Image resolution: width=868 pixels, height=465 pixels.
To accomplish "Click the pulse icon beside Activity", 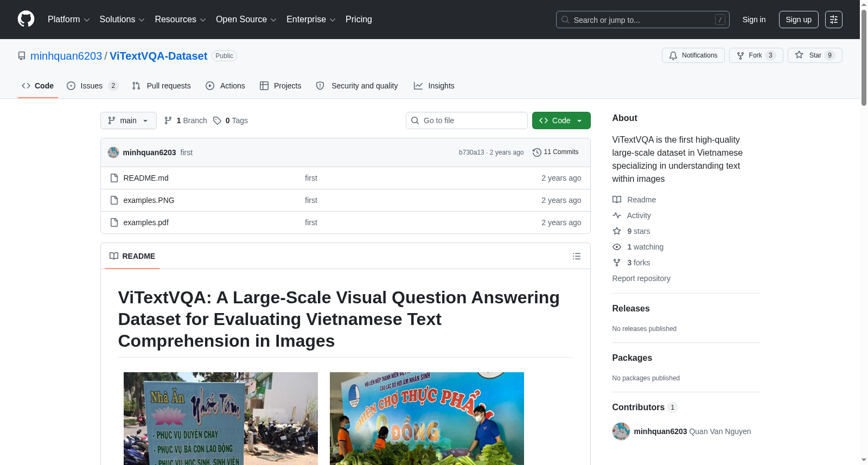I will pos(617,215).
